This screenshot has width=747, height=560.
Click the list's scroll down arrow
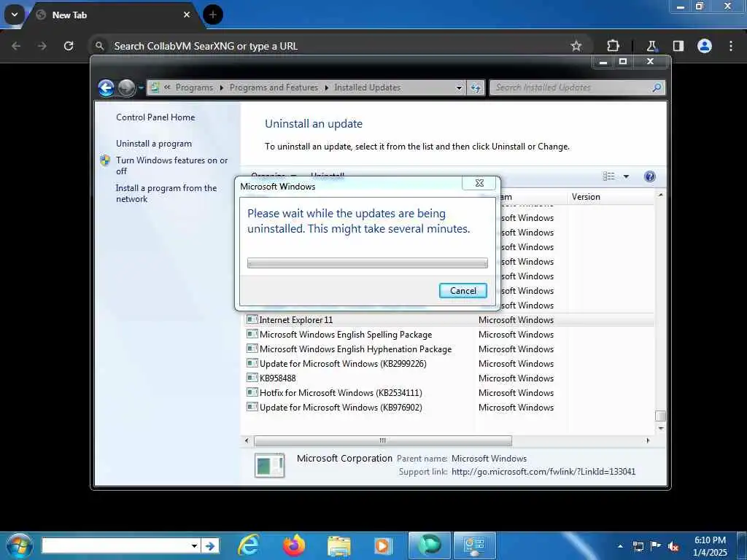(660, 428)
